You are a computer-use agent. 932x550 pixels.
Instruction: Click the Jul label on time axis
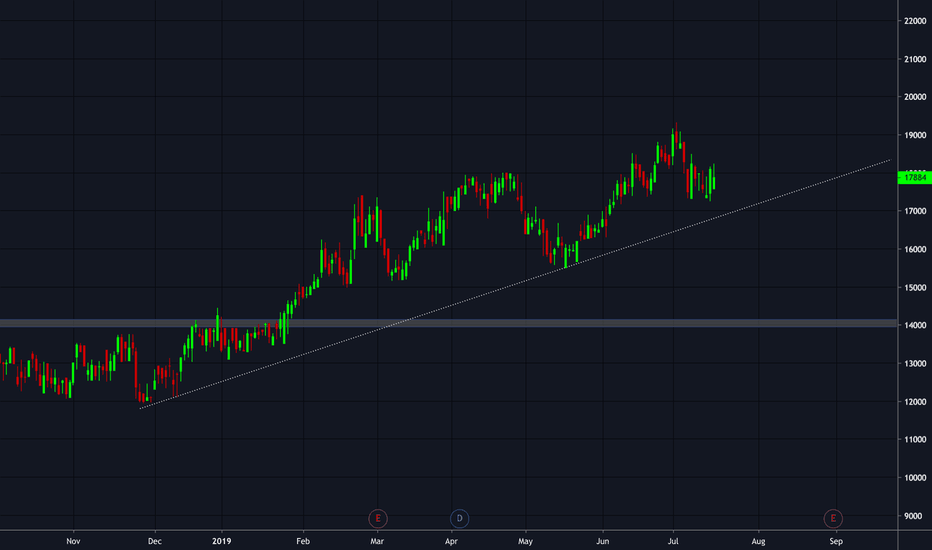click(673, 541)
